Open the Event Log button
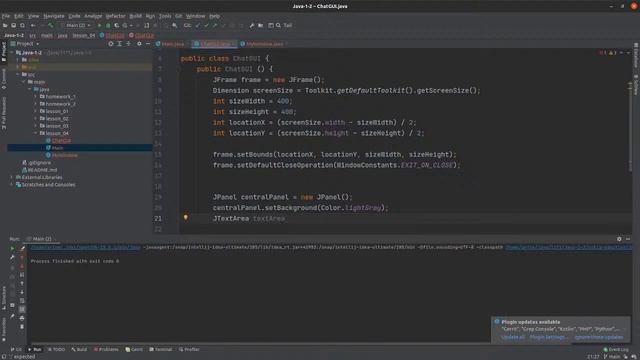 [616, 349]
